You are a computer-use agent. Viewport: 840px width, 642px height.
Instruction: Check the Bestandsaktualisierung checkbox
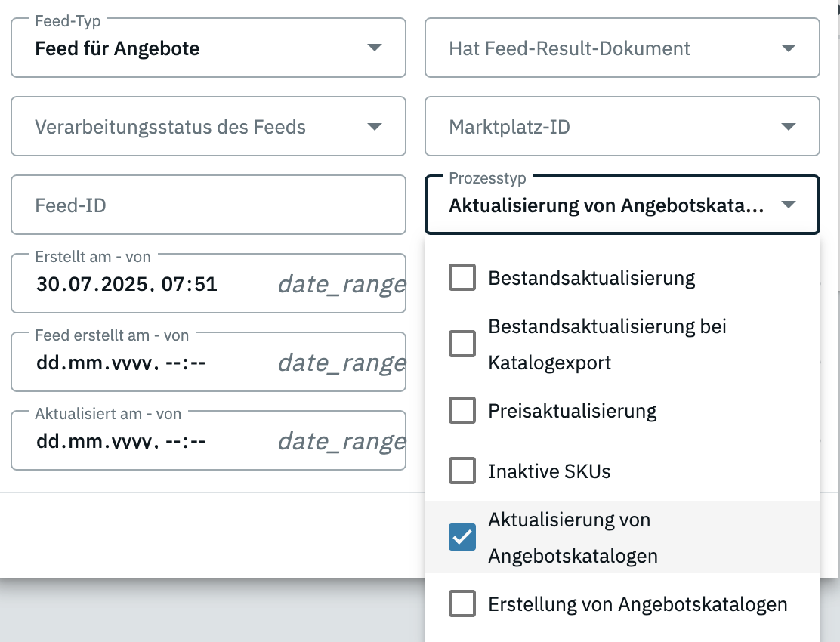(x=462, y=278)
